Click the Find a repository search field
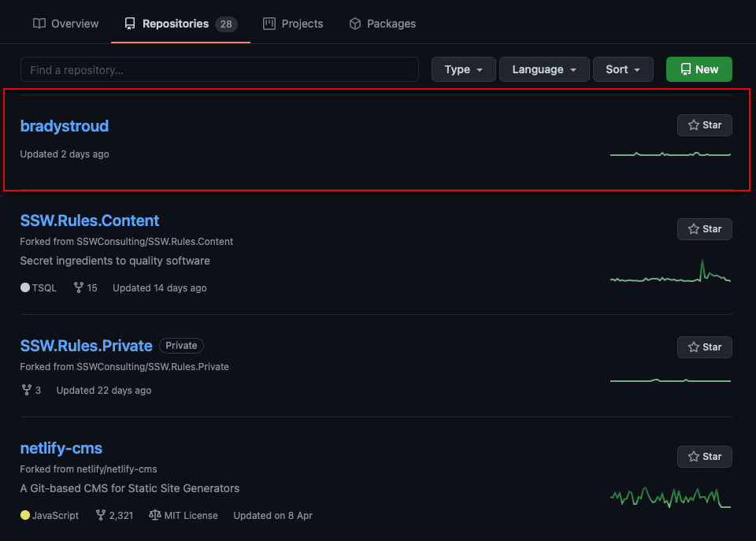Viewport: 756px width, 541px height. [219, 70]
